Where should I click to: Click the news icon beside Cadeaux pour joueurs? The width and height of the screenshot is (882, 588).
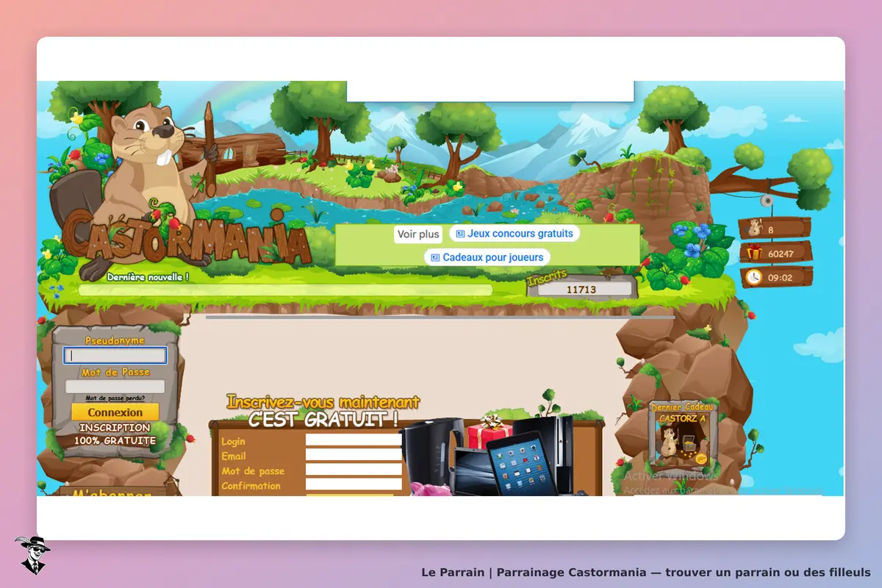435,257
